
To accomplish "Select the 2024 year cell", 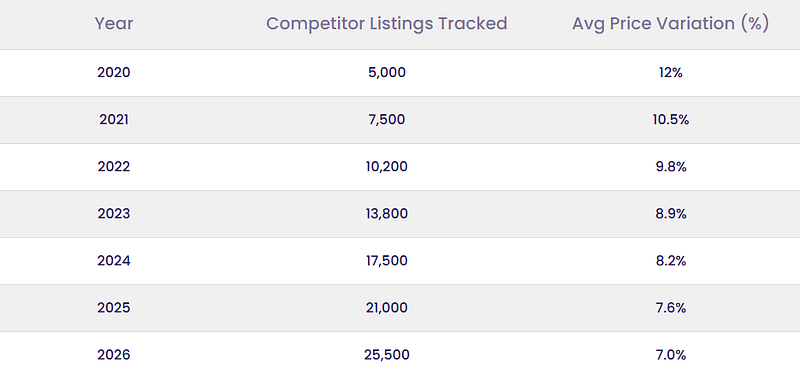I will coord(114,261).
